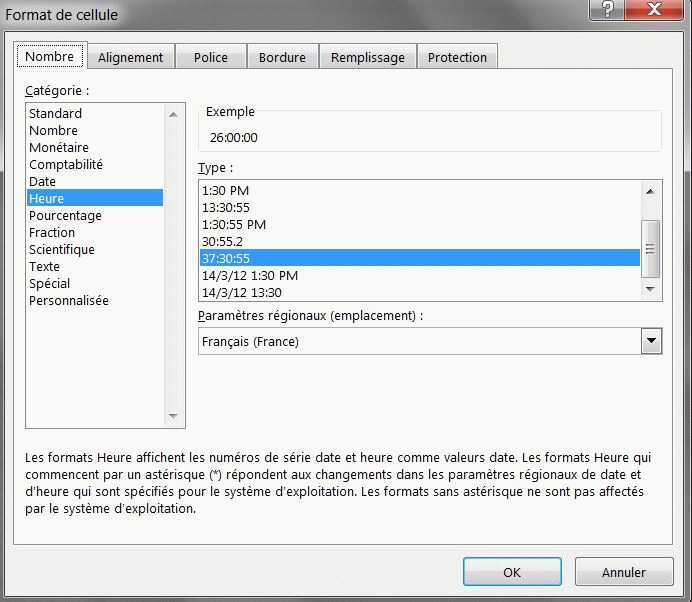Pick the Pourcentage category
This screenshot has width=692, height=602.
pos(94,215)
